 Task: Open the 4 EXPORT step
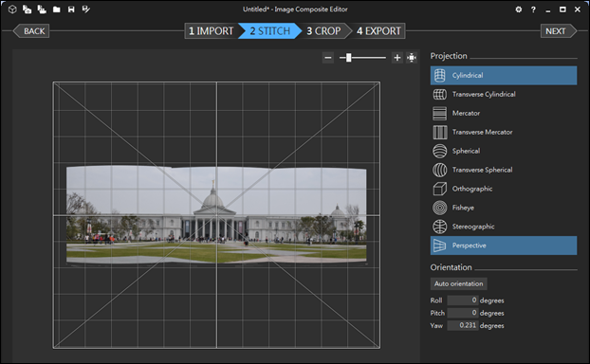coord(378,31)
